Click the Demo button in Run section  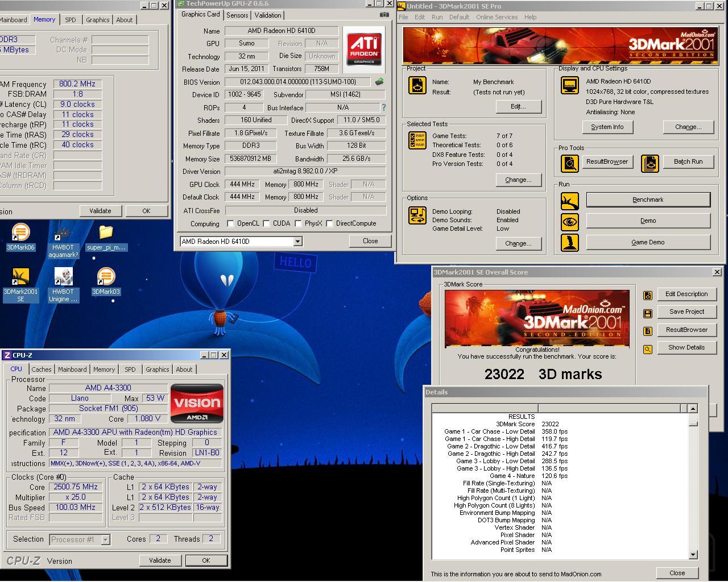pyautogui.click(x=648, y=221)
